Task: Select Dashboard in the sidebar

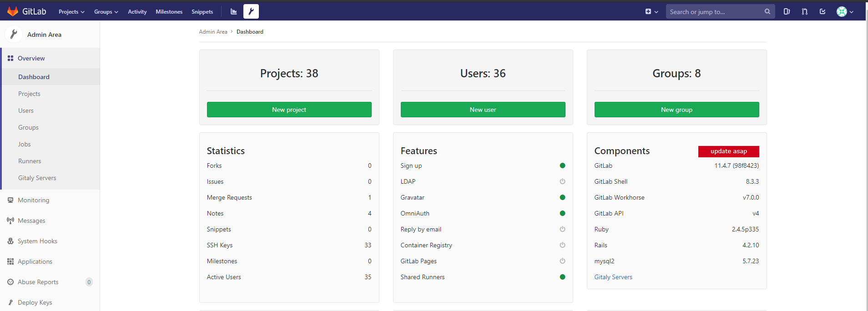Action: (51, 77)
